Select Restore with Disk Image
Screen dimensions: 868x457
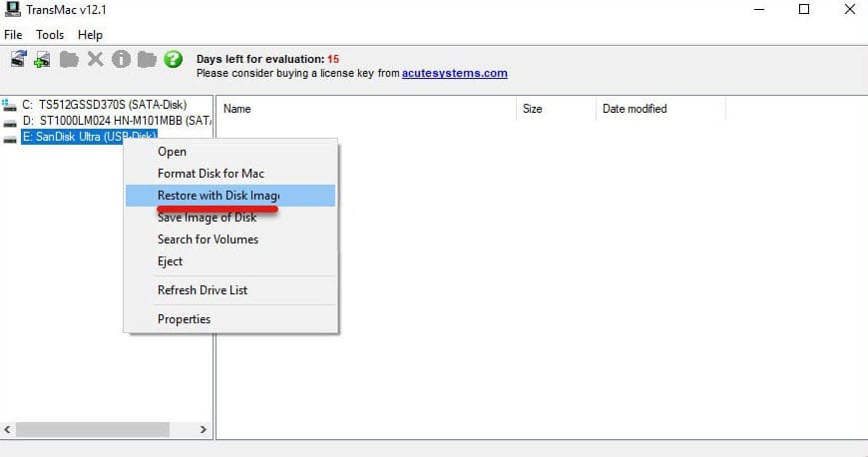tap(230, 196)
